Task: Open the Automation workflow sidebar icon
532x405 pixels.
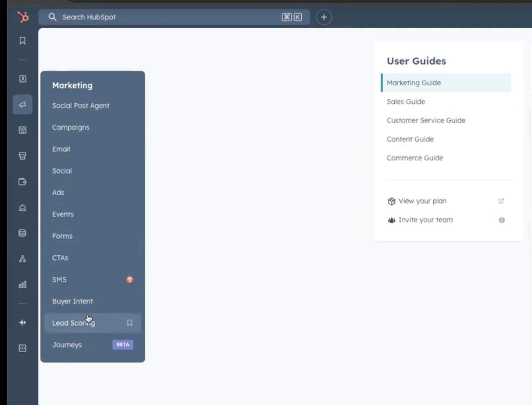Action: [x=22, y=259]
